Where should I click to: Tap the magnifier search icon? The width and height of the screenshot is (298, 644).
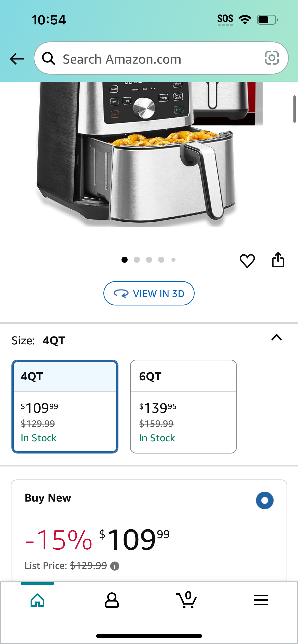(x=48, y=58)
